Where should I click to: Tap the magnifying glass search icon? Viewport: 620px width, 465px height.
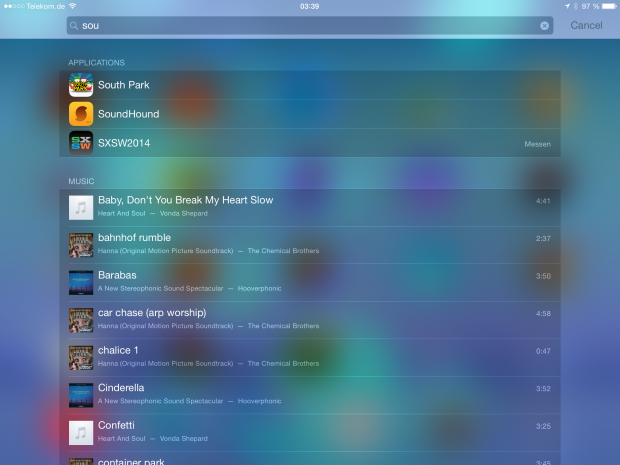click(x=74, y=26)
